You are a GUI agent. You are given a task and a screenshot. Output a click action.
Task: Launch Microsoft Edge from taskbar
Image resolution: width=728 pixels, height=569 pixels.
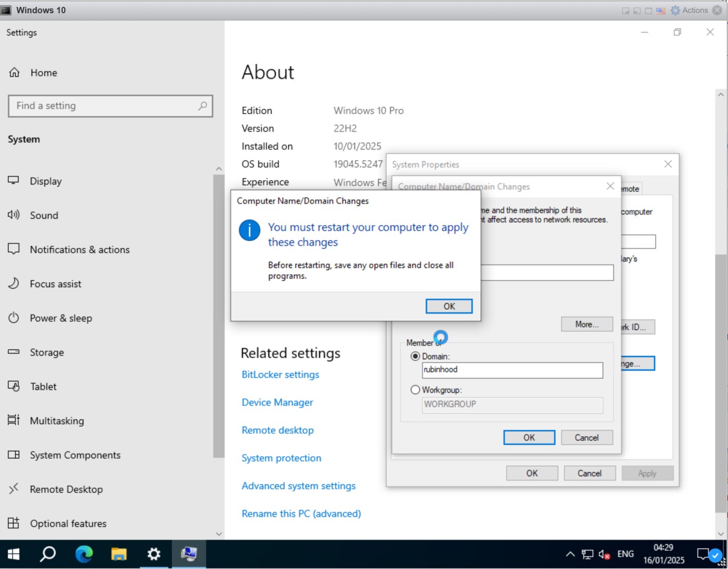click(84, 554)
